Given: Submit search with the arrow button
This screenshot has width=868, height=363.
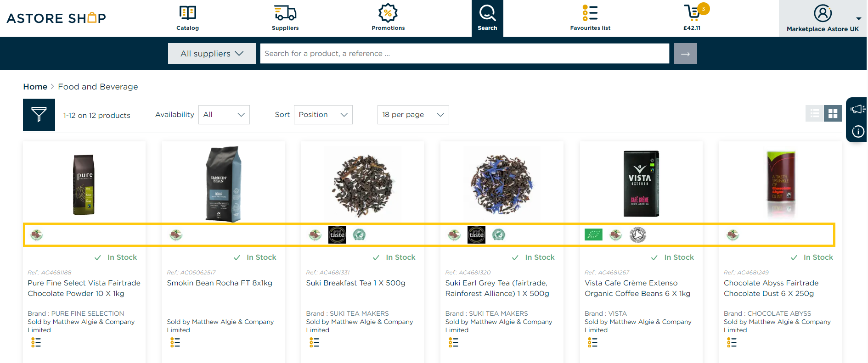Looking at the screenshot, I should pyautogui.click(x=685, y=54).
